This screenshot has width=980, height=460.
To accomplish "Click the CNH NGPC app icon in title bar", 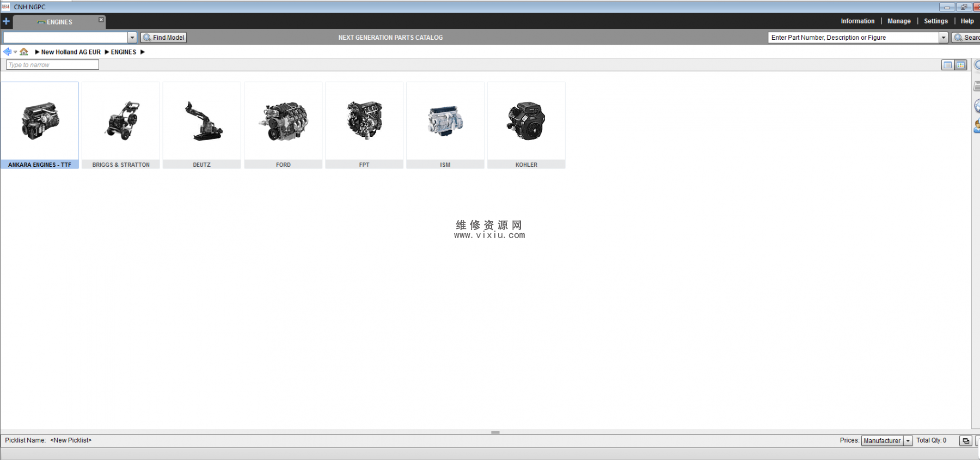I will tap(5, 7).
